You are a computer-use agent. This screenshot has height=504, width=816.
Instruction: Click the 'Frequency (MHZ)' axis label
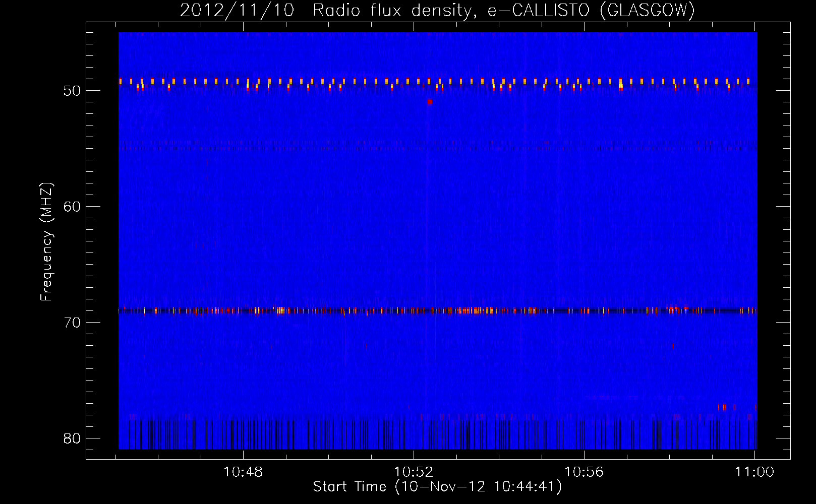coord(46,242)
